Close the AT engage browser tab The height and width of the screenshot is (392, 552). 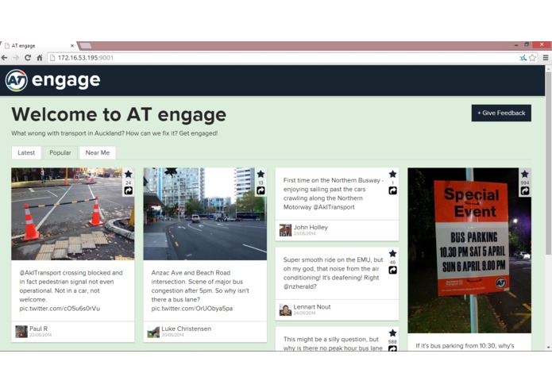tap(71, 46)
